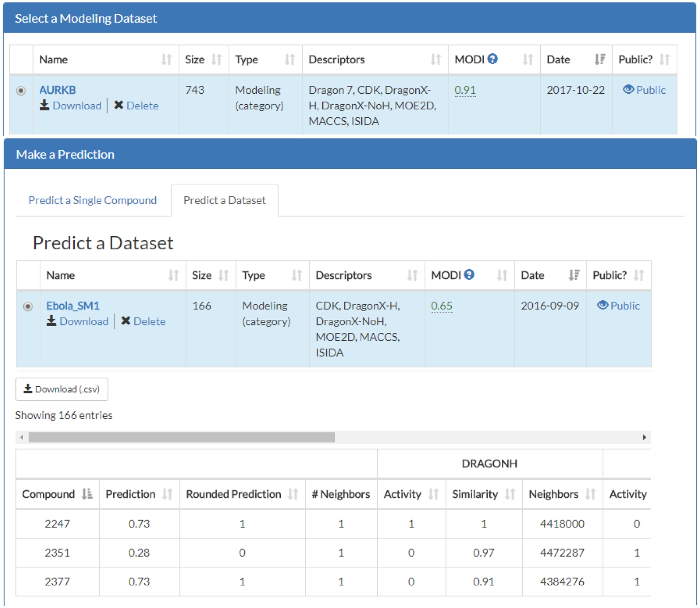Sort prediction datasets by Name icon
Screen dimensions: 700x608
tap(174, 275)
